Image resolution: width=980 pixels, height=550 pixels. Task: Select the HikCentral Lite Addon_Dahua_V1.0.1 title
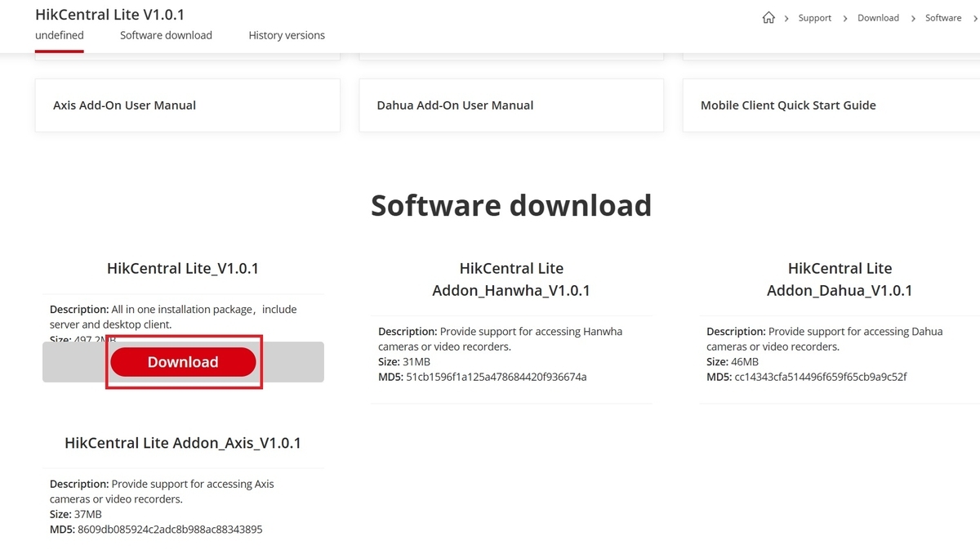point(840,279)
